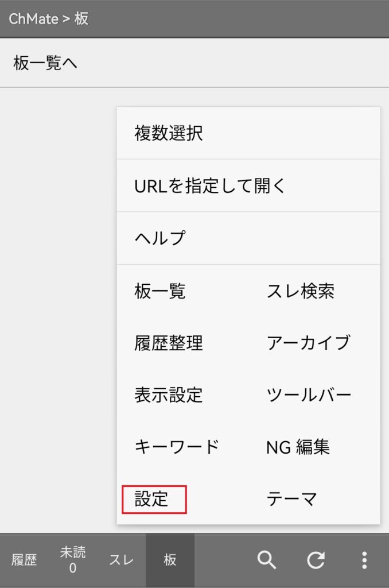Choose 複数選択 from the menu
Image resolution: width=389 pixels, height=588 pixels.
point(248,133)
